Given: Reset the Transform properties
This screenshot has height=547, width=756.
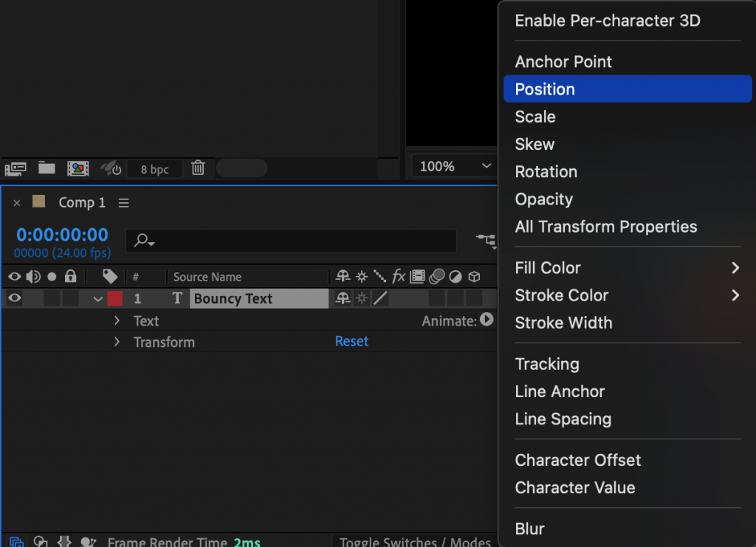Looking at the screenshot, I should point(351,340).
